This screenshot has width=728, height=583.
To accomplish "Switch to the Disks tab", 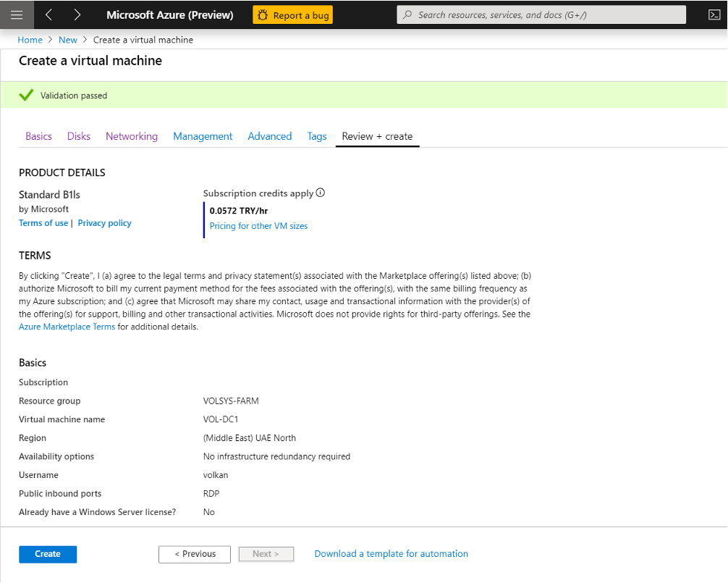I will pos(79,136).
